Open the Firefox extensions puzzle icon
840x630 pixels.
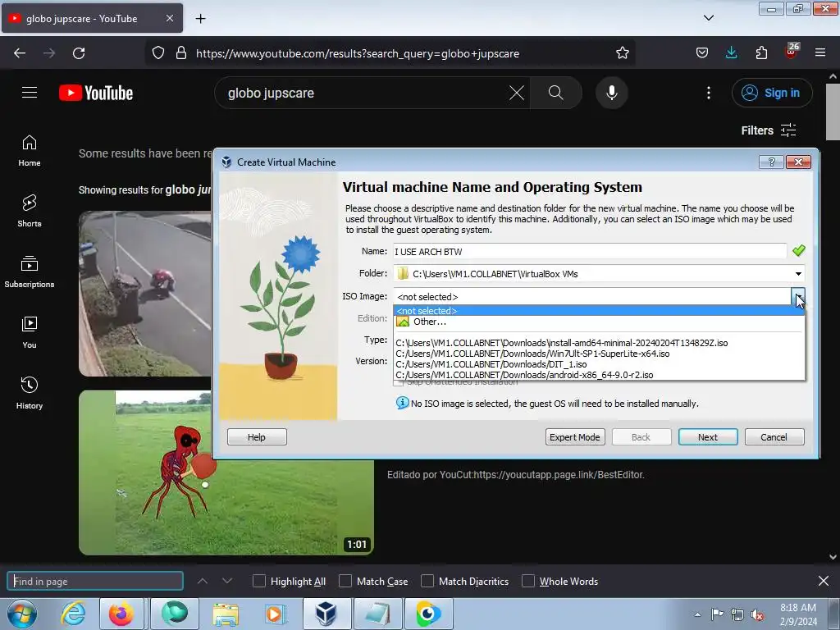(761, 53)
